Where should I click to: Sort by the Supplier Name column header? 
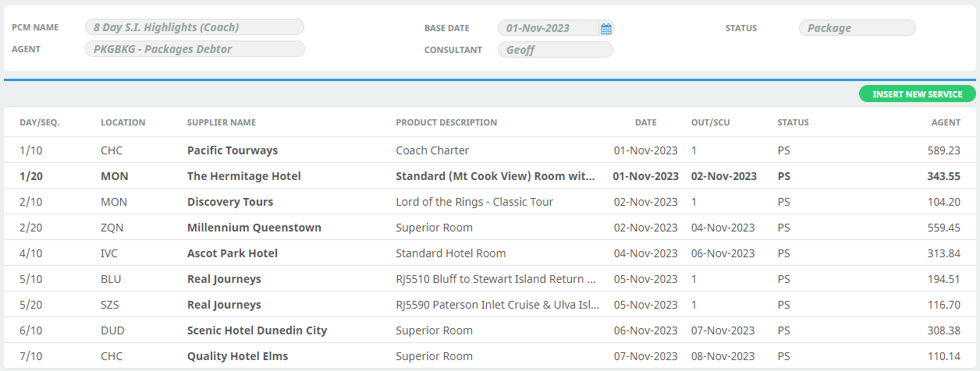click(222, 122)
